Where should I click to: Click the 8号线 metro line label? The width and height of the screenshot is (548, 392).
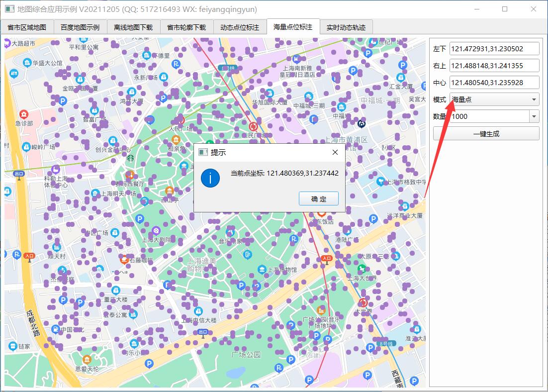(387, 343)
